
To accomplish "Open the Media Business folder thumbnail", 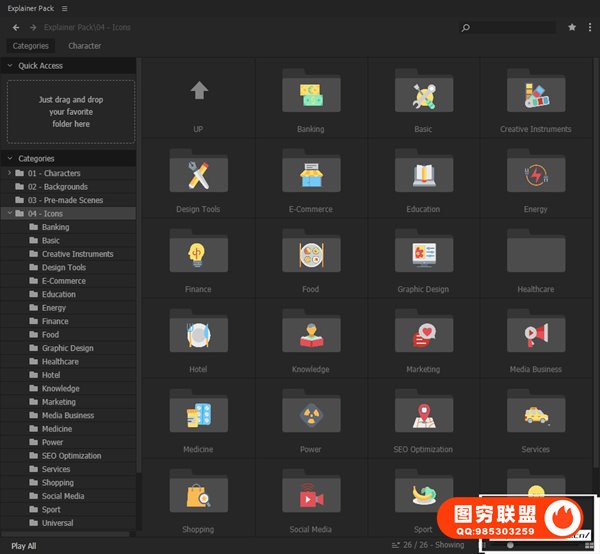I will [535, 336].
